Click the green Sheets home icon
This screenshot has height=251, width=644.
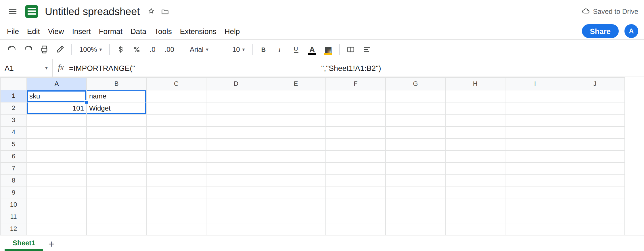(x=32, y=12)
